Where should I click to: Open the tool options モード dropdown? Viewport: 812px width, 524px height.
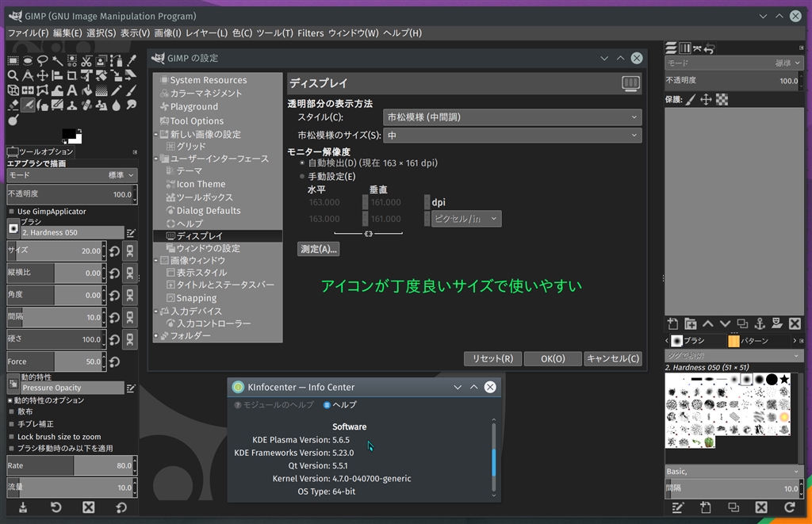[72, 175]
